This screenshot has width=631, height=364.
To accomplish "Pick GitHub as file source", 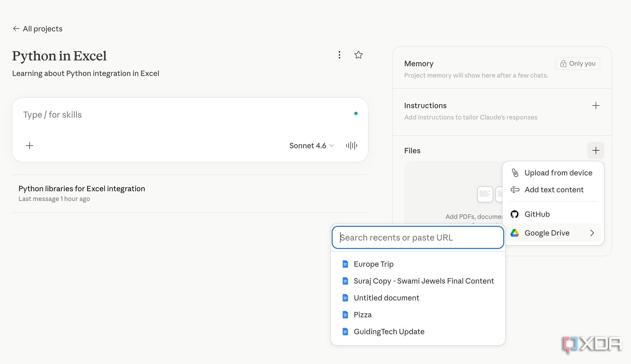I will point(553,214).
